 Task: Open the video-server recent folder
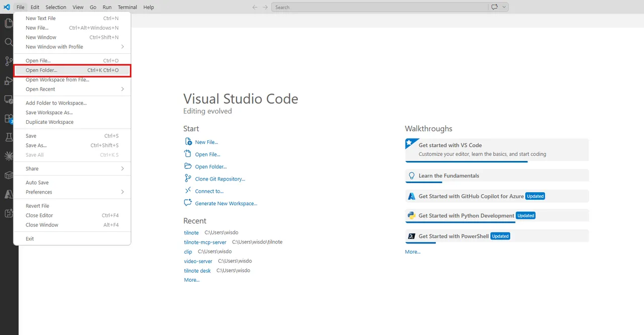coord(198,261)
